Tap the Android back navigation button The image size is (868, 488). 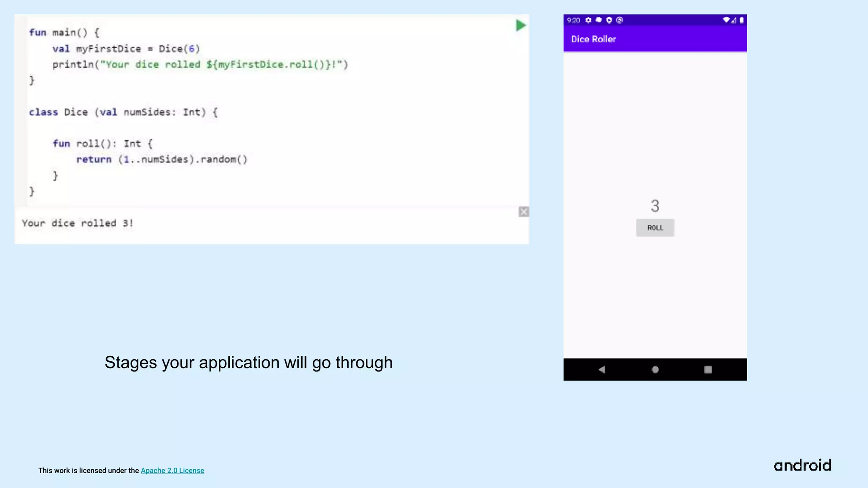601,369
